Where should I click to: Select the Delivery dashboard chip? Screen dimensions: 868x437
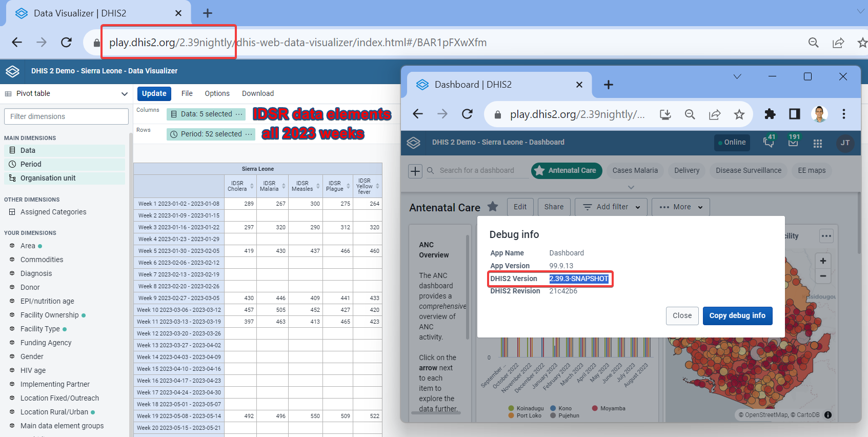[687, 171]
